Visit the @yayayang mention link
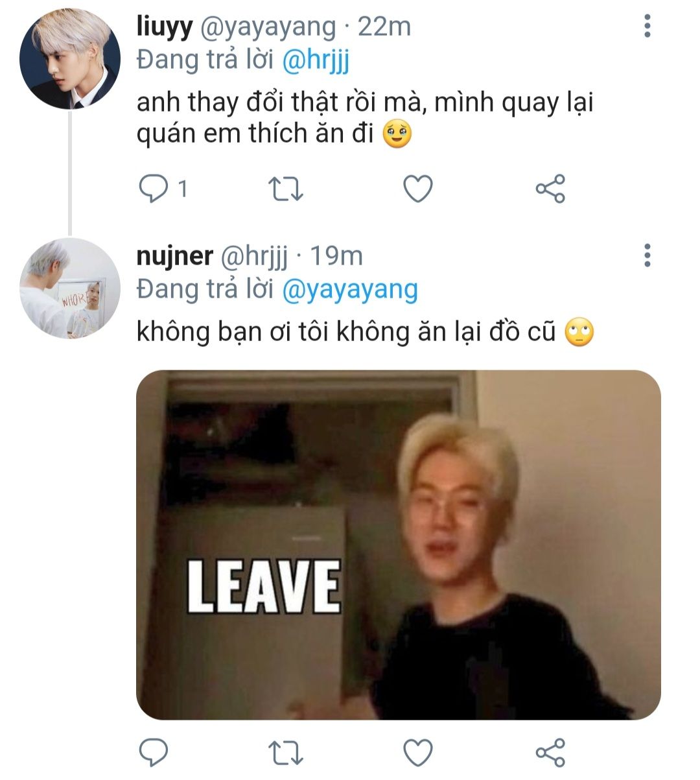The image size is (700, 780). (x=350, y=290)
